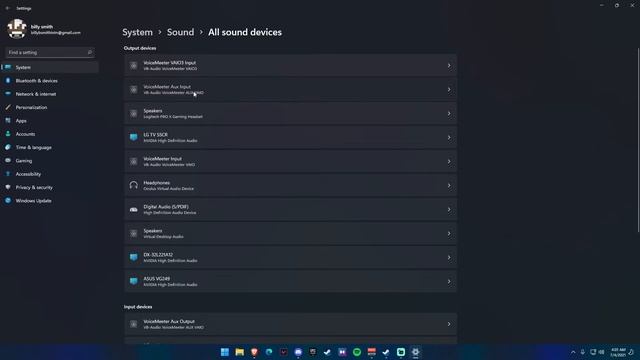Open the LG TV SSCR monitor icon

(x=133, y=137)
